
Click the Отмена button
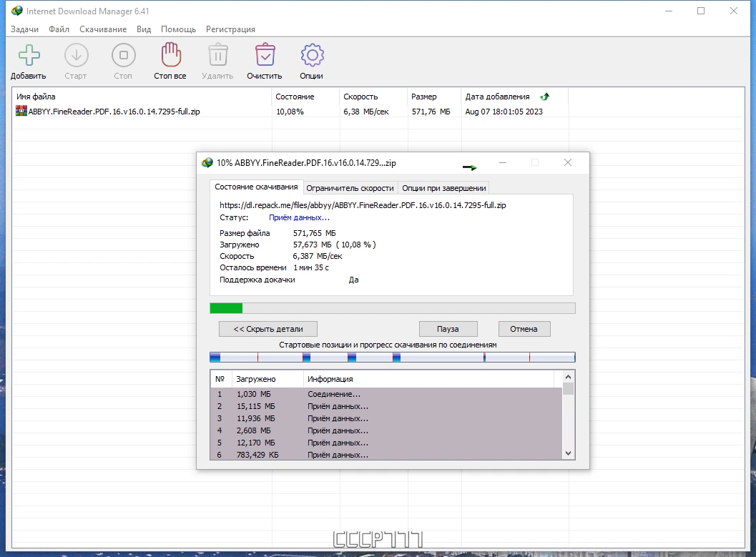(x=524, y=329)
